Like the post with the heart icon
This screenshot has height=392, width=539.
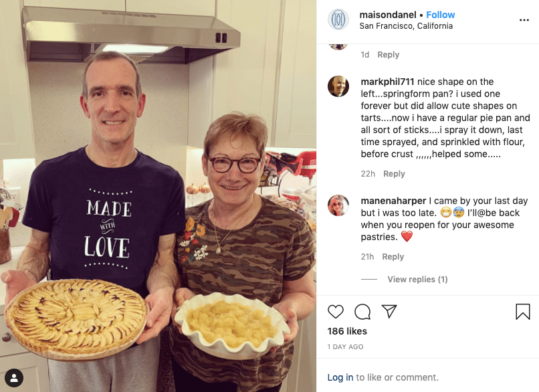click(x=336, y=312)
